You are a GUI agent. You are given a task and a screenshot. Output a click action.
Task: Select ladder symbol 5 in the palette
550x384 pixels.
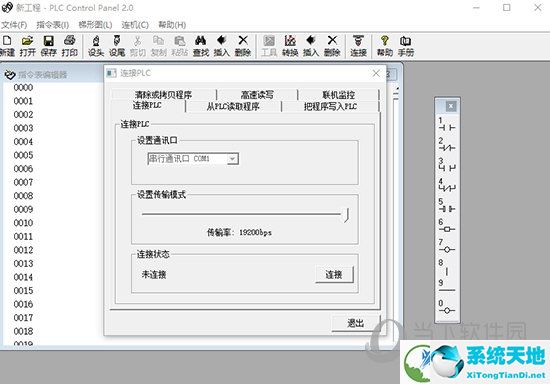click(447, 206)
